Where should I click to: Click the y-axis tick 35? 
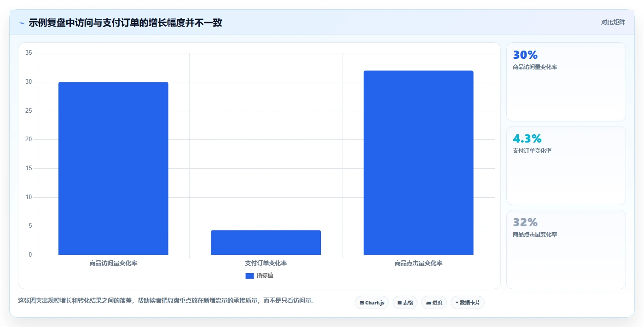click(x=29, y=53)
